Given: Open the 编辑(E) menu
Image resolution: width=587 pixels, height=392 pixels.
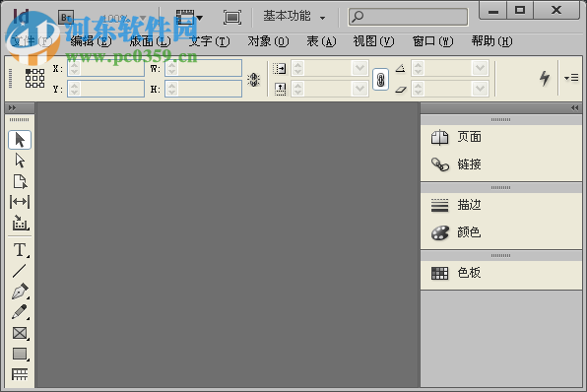Looking at the screenshot, I should (91, 41).
